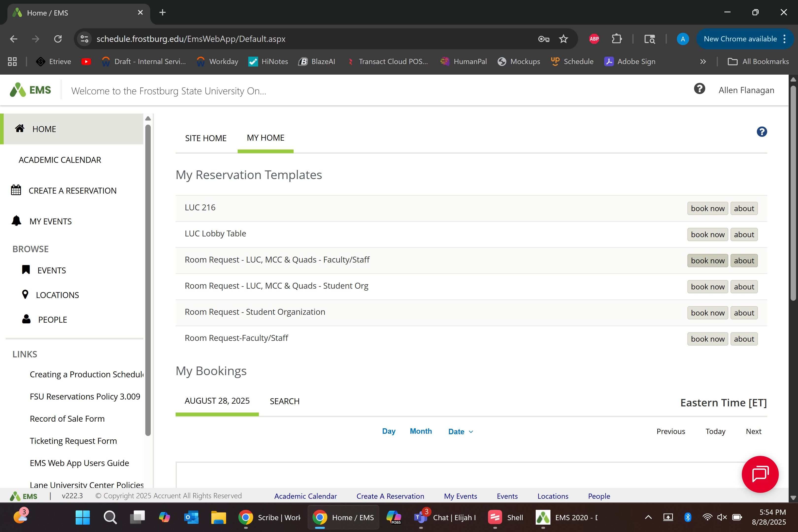Open FSU Reservations Policy 3.009 link
Screen dimensions: 798x532
[85, 396]
